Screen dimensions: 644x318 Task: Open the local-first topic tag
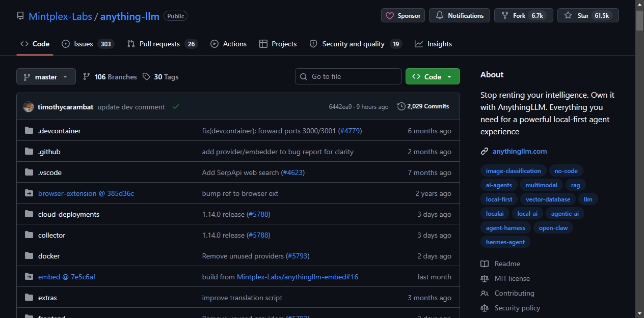(499, 199)
